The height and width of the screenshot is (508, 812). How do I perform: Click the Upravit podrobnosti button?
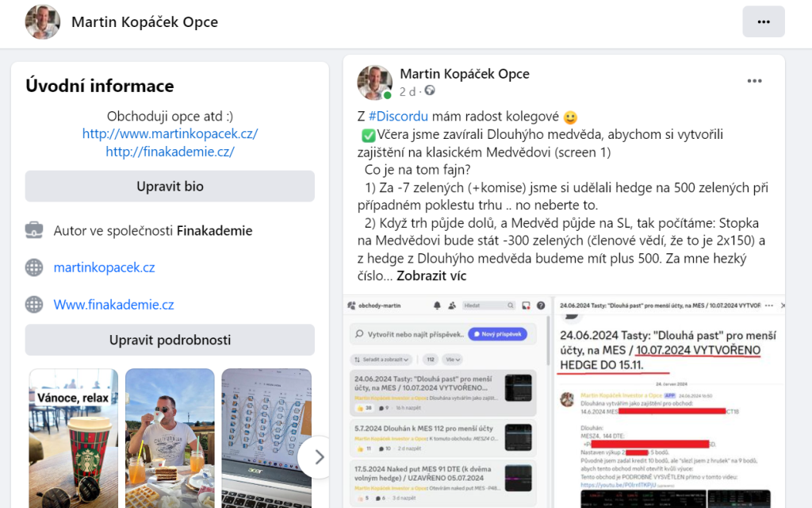tap(170, 340)
